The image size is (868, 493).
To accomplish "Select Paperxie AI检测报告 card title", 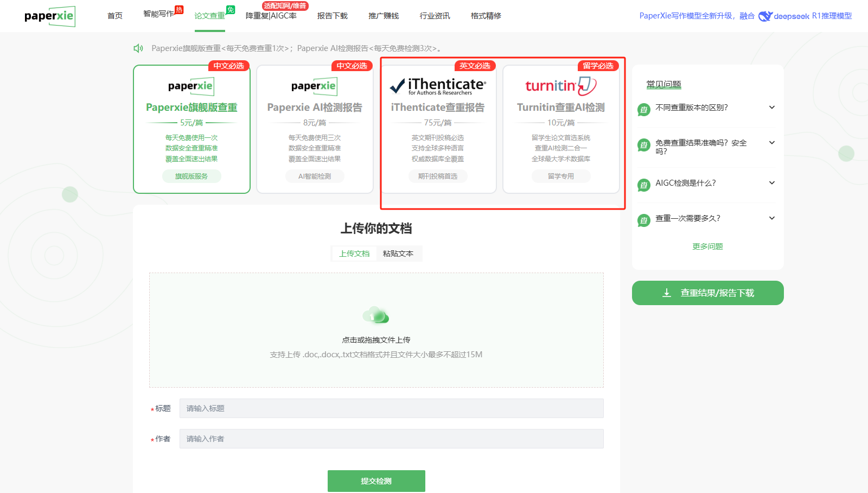I will 315,108.
